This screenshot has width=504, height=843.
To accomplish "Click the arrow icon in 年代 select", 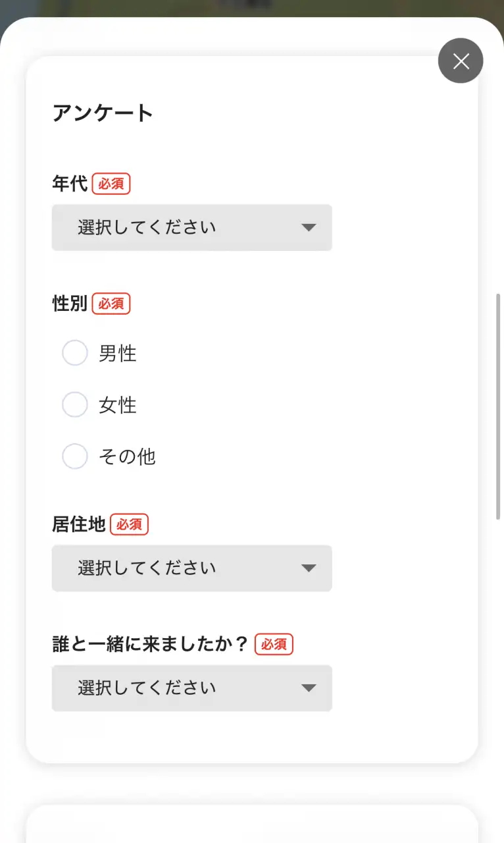I will pyautogui.click(x=309, y=228).
